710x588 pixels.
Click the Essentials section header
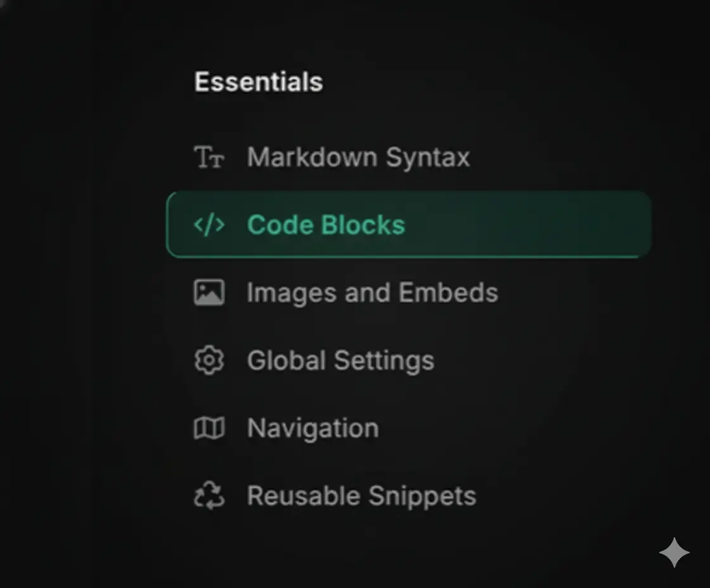click(259, 81)
